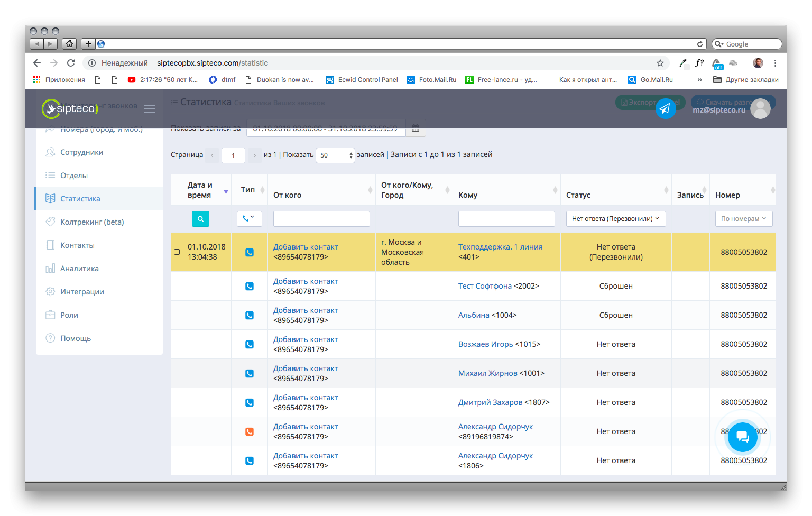Click the site info Ненадежный icon

pos(92,63)
